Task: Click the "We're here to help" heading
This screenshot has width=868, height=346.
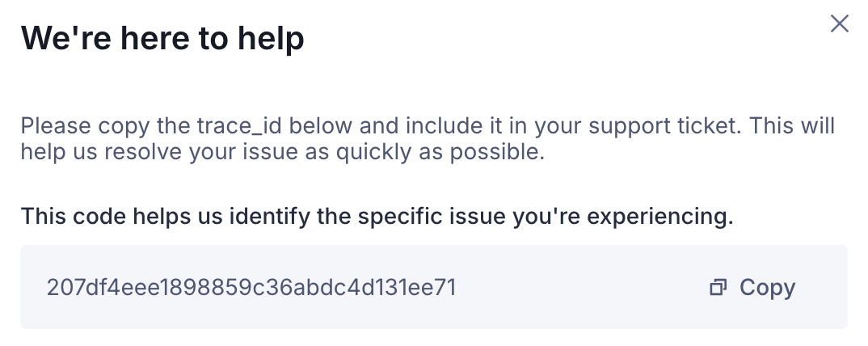Action: (x=162, y=38)
